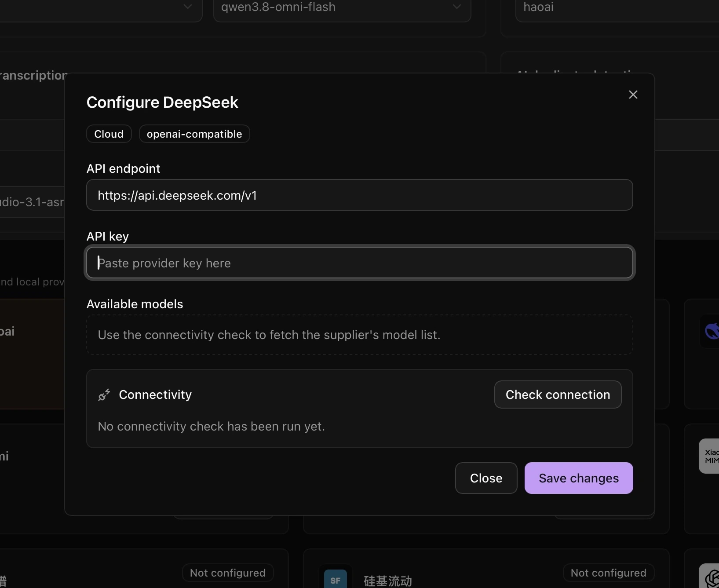
Task: Click the 硅基流动 provider name
Action: (x=388, y=581)
